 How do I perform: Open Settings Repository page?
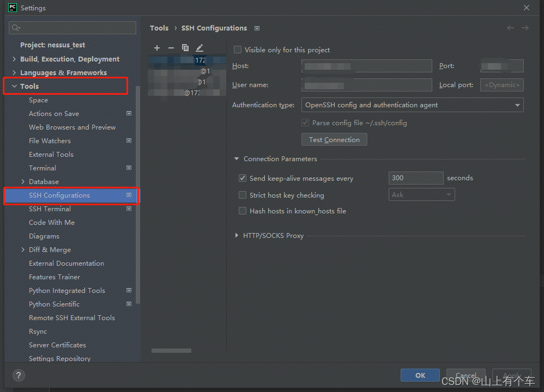(59, 358)
